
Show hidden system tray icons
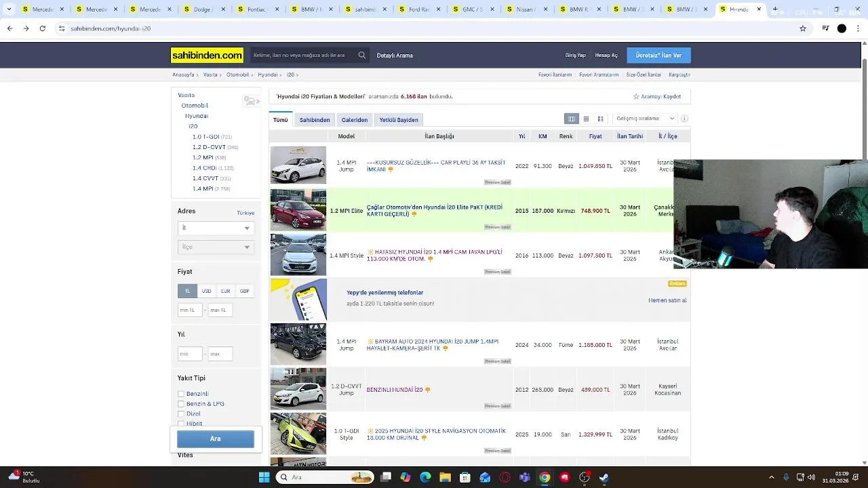pos(771,477)
